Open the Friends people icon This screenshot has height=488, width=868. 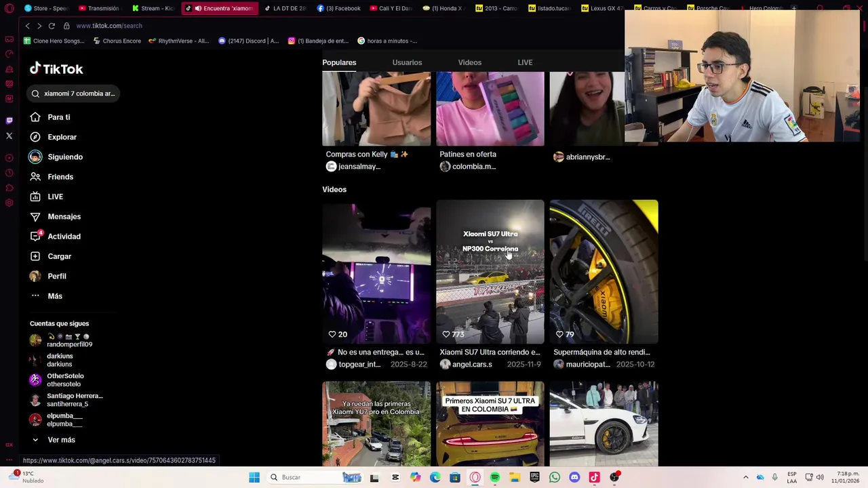click(35, 177)
